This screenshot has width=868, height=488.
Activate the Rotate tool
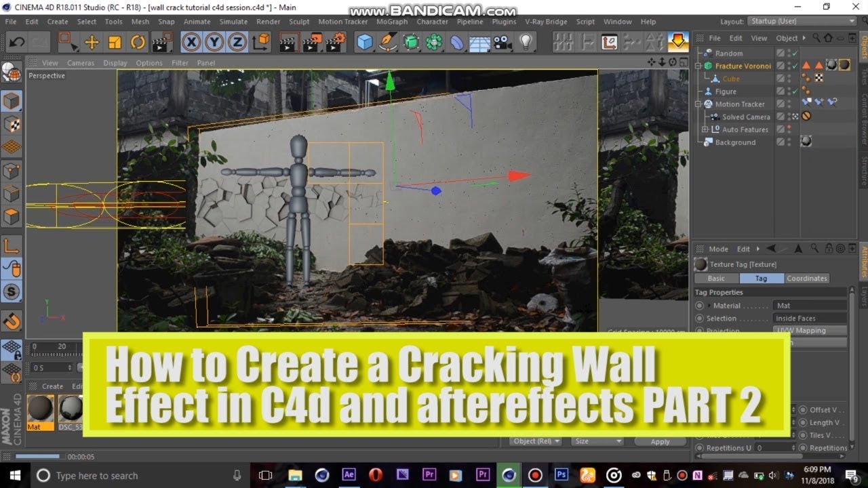[x=138, y=42]
